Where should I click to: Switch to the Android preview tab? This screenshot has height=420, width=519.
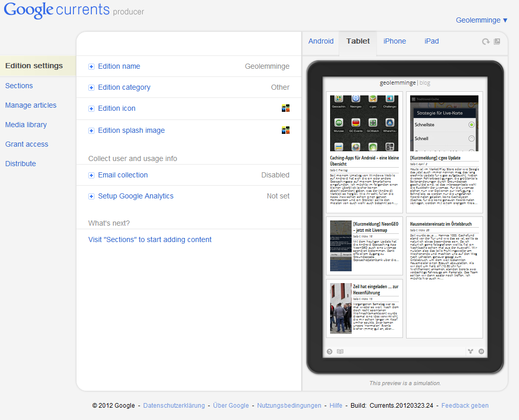click(x=321, y=41)
